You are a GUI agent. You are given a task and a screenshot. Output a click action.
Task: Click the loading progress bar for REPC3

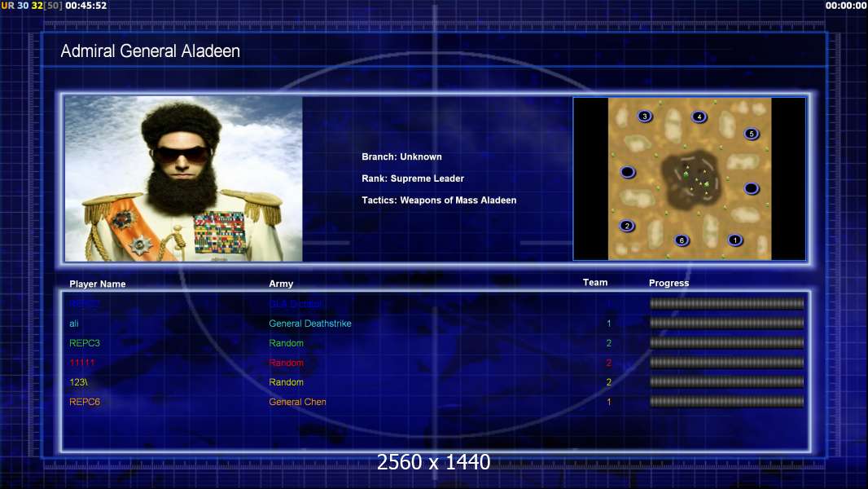726,343
